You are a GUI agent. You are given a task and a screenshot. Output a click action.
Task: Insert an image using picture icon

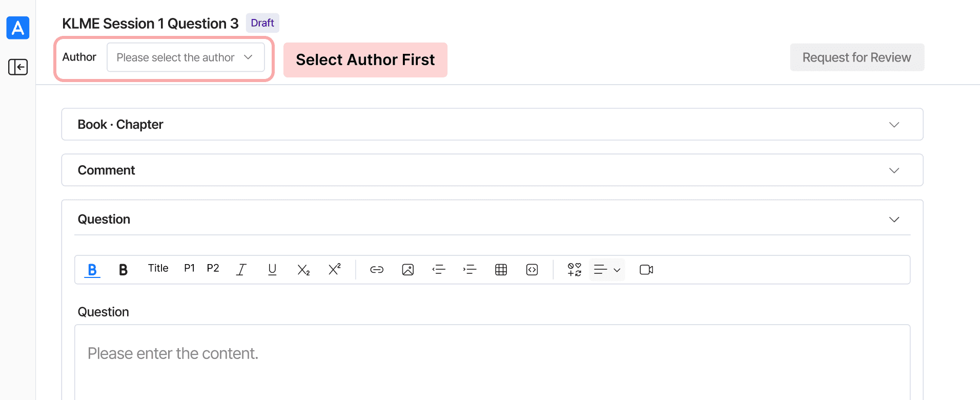tap(408, 270)
